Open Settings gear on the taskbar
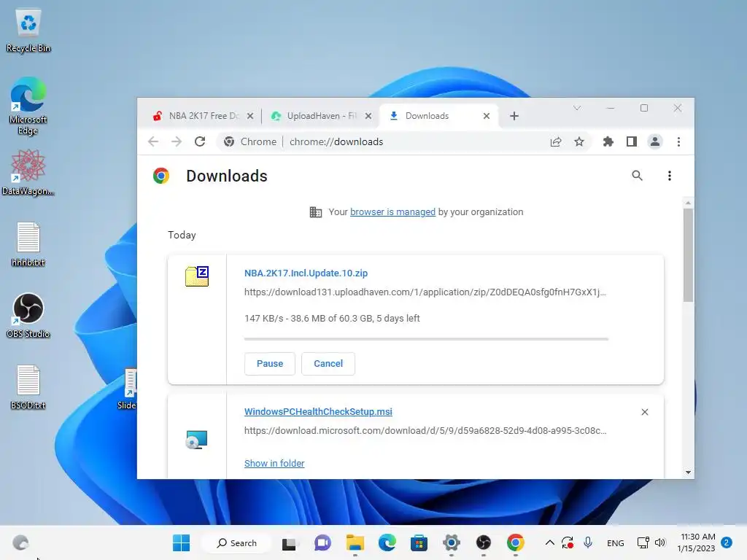747x560 pixels. (451, 542)
